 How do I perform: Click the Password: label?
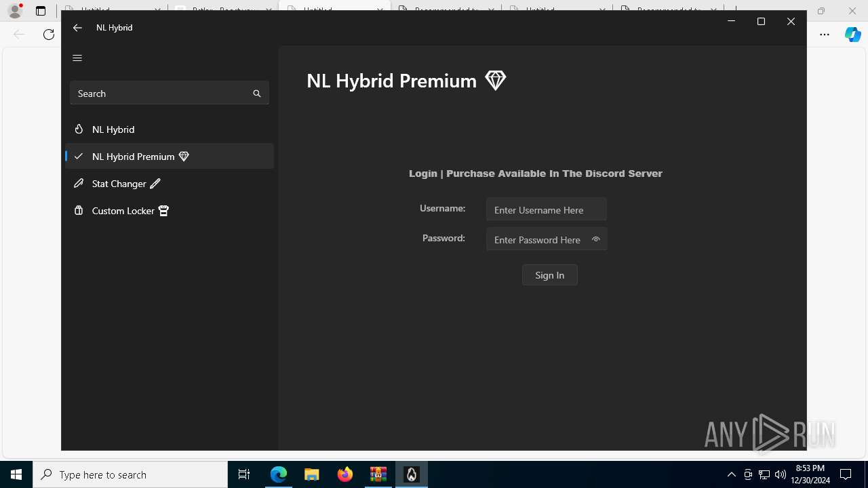click(443, 238)
